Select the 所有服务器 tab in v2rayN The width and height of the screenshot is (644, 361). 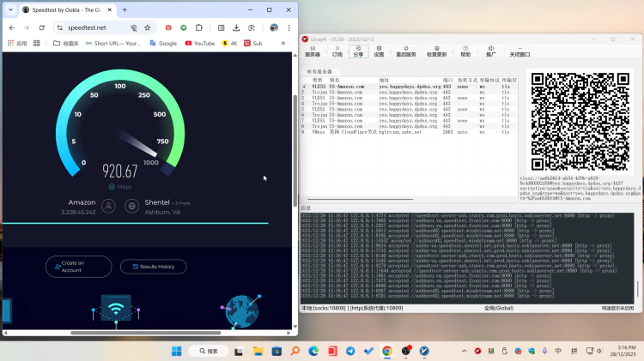click(319, 71)
